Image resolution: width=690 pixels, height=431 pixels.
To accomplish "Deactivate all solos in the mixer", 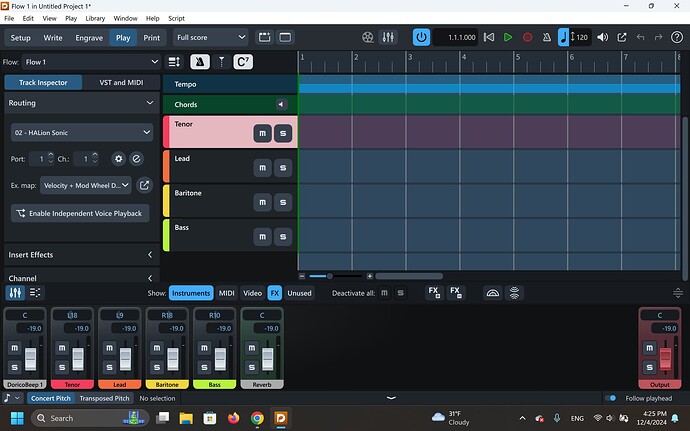I will pos(400,293).
